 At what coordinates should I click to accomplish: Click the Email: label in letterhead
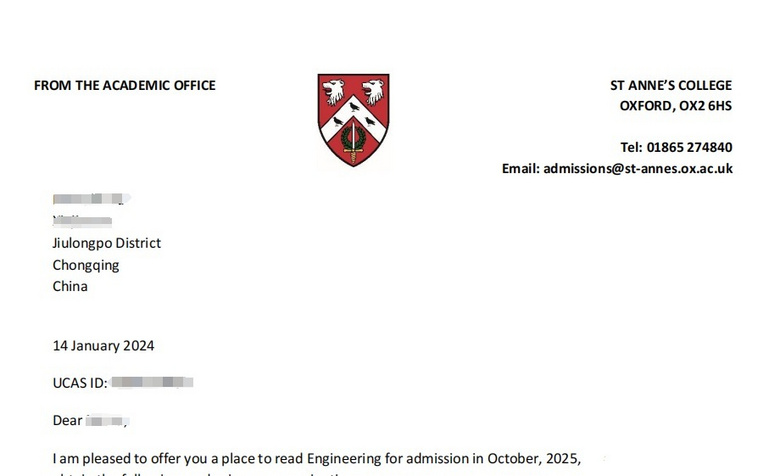tap(520, 169)
